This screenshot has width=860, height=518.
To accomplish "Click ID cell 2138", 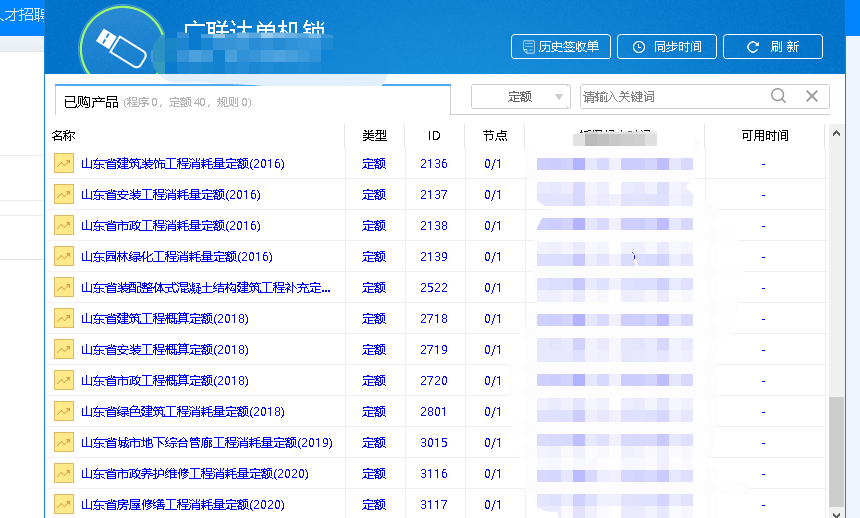I will [x=434, y=226].
